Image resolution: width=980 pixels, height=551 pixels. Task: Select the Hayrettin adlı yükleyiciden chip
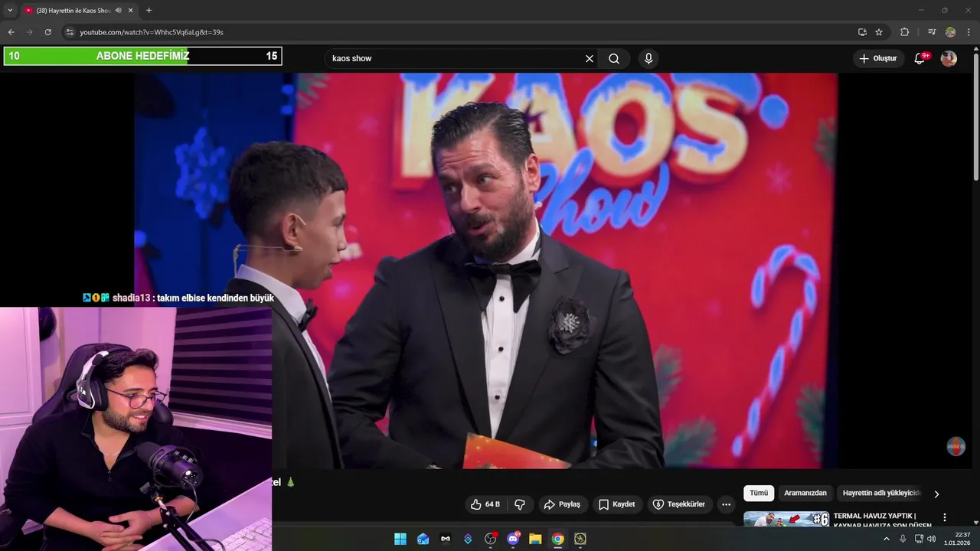pos(881,493)
